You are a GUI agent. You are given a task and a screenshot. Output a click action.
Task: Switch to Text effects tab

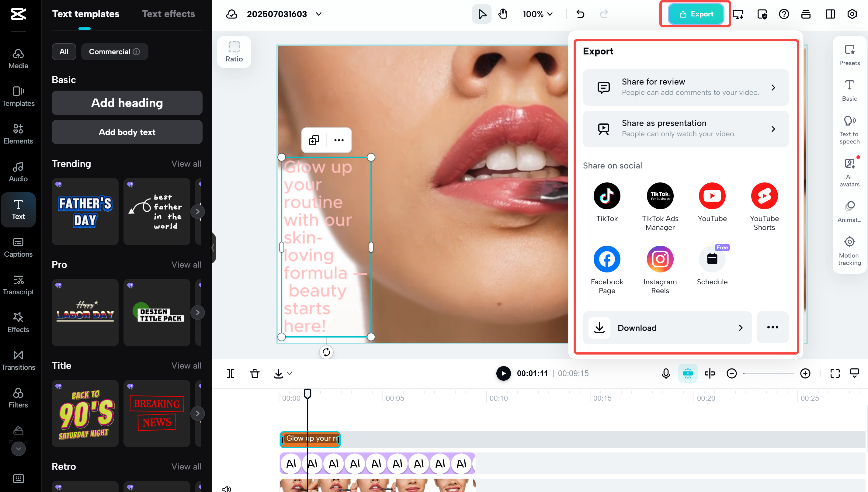[x=168, y=14]
